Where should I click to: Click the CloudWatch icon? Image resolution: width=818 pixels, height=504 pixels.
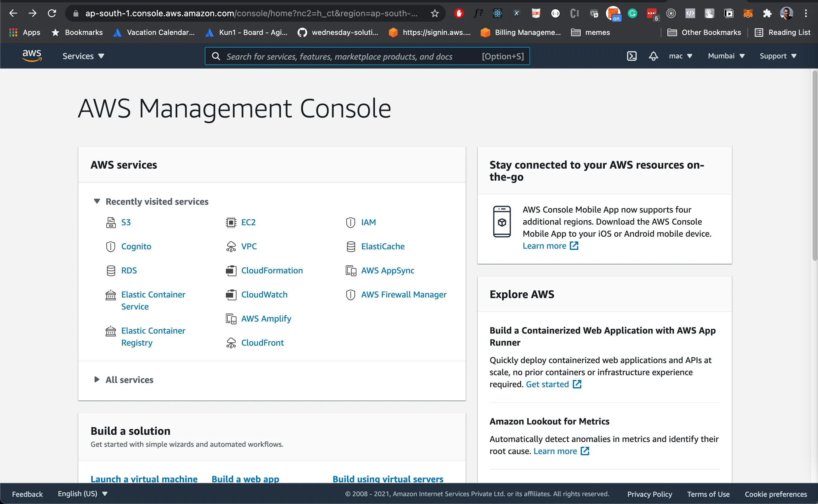[x=231, y=295]
